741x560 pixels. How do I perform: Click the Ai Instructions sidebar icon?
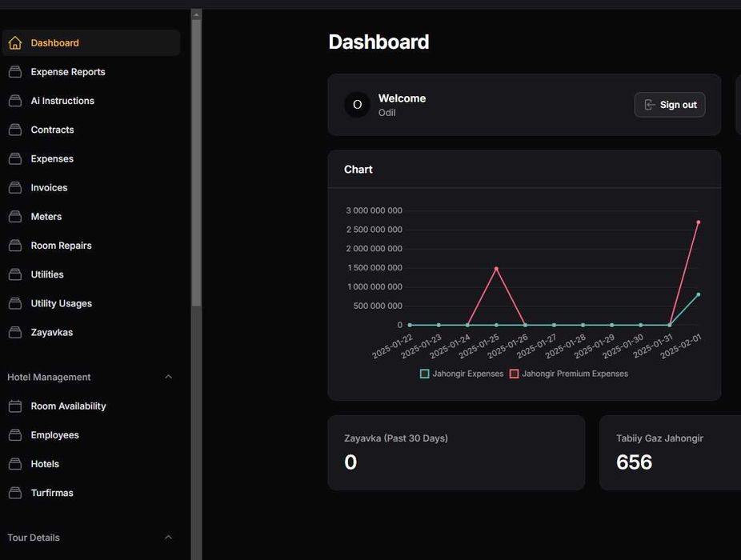coord(15,101)
